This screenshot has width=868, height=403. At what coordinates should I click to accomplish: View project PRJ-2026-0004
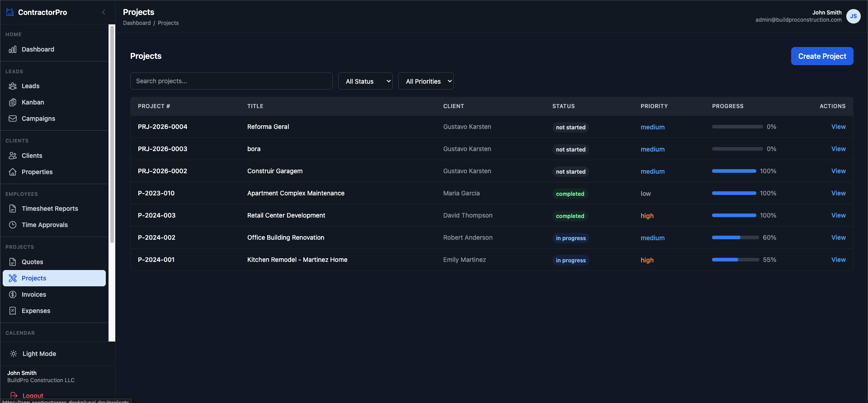click(838, 127)
